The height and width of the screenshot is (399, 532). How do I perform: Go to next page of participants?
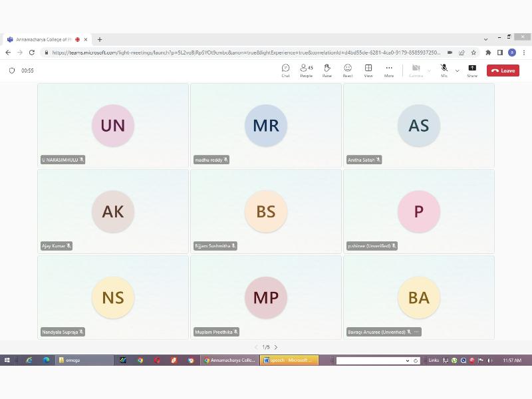276,347
